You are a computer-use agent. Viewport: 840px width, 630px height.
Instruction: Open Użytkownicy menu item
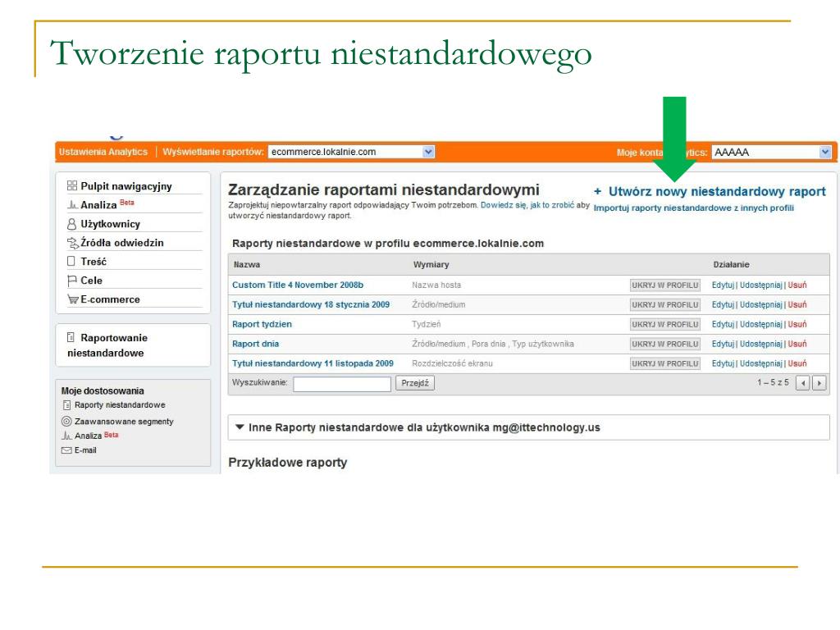(111, 224)
